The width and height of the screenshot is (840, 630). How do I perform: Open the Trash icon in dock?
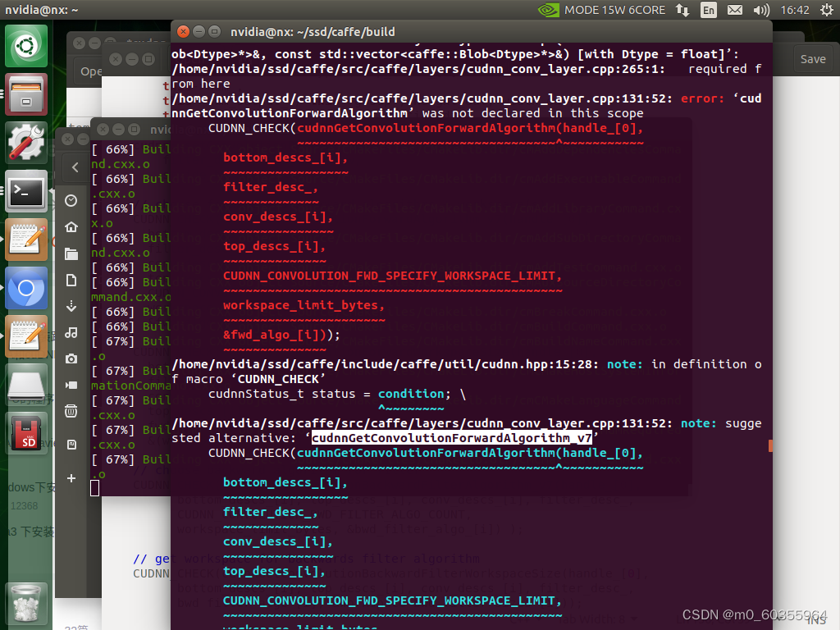(x=26, y=605)
